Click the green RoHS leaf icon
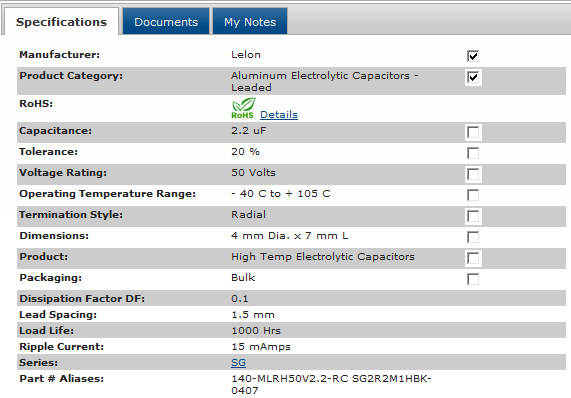The image size is (571, 398). coord(243,108)
